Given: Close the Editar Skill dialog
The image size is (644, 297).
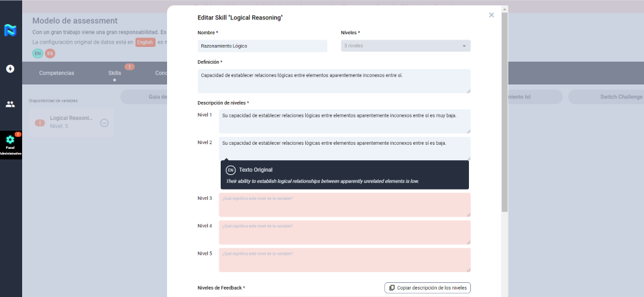Looking at the screenshot, I should (491, 15).
